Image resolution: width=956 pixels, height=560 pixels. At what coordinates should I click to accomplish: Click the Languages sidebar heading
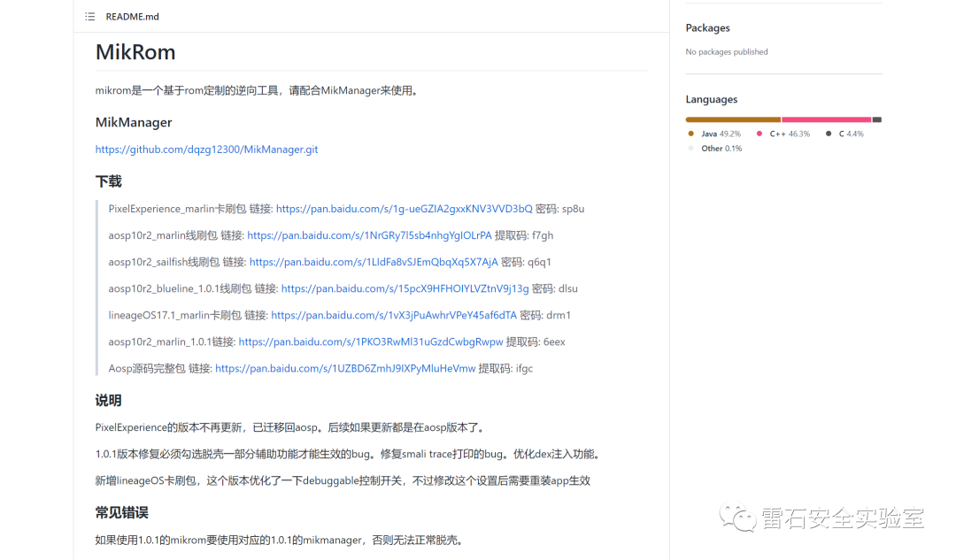712,99
